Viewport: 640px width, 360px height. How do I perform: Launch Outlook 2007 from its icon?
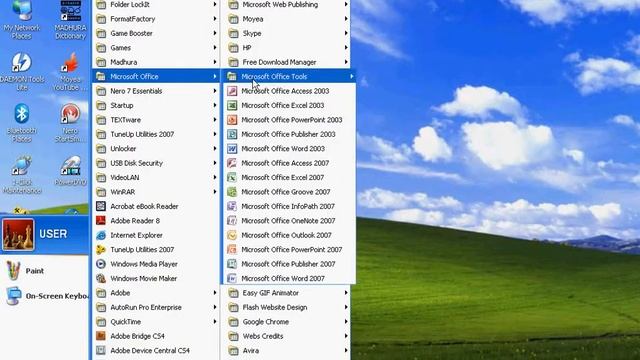pos(232,235)
